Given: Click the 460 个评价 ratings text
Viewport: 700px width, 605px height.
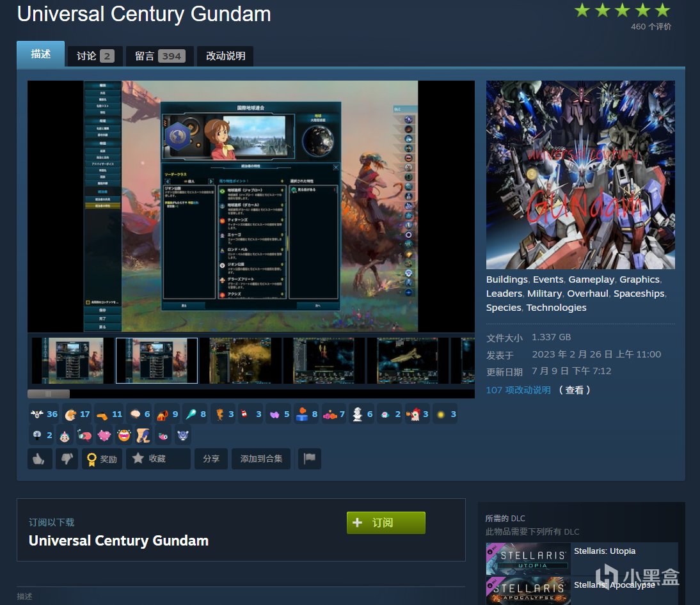Looking at the screenshot, I should 651,27.
